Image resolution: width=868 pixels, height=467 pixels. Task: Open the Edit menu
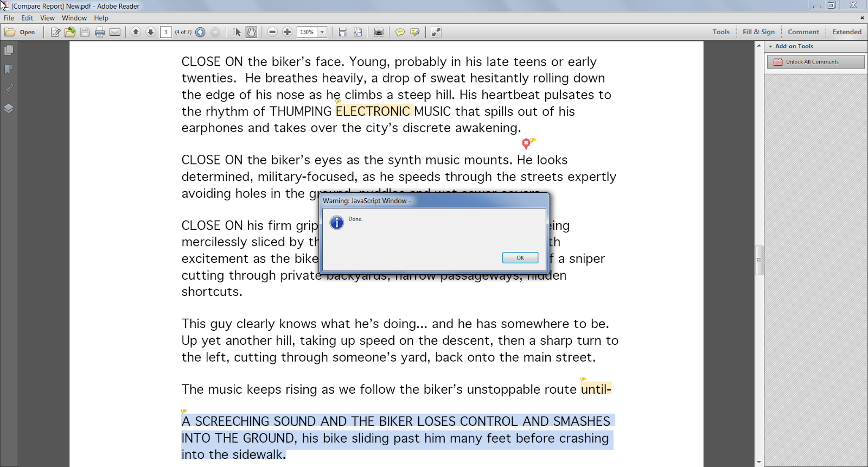[x=27, y=18]
